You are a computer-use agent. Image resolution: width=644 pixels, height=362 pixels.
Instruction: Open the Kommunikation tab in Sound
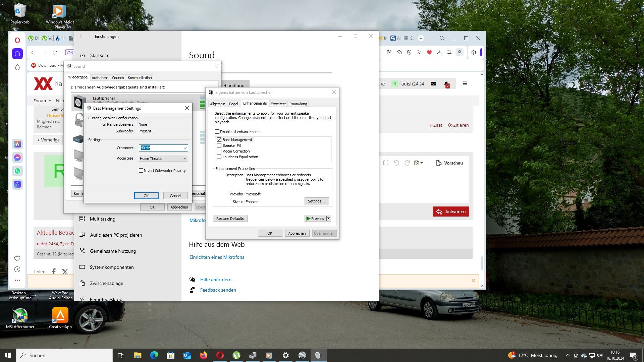click(140, 78)
